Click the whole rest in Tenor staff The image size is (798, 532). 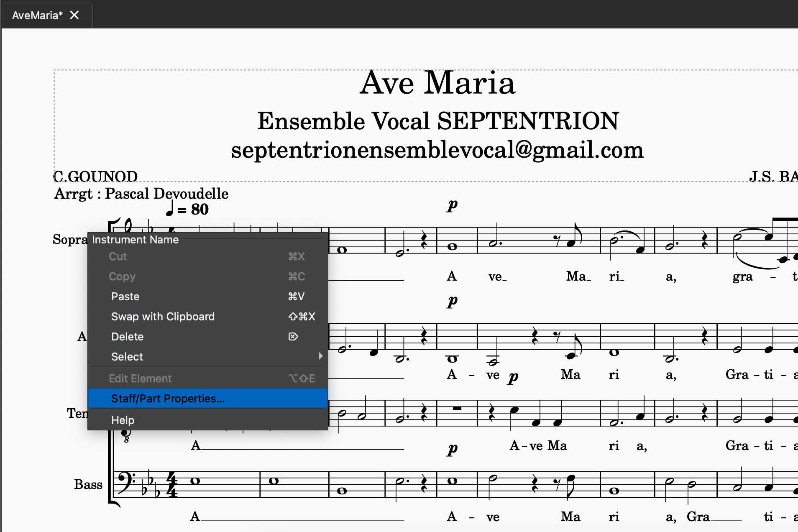click(x=457, y=408)
